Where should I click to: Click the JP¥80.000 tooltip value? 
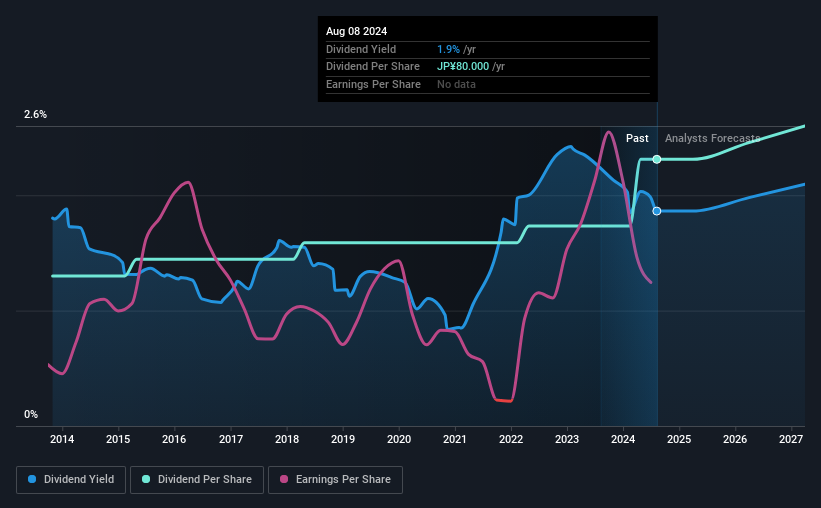coord(463,67)
